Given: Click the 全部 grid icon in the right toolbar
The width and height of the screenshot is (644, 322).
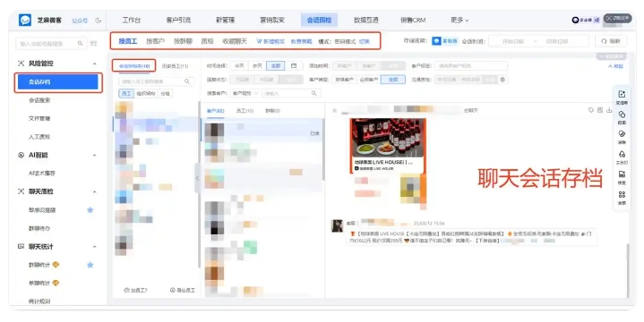Looking at the screenshot, I should [622, 195].
